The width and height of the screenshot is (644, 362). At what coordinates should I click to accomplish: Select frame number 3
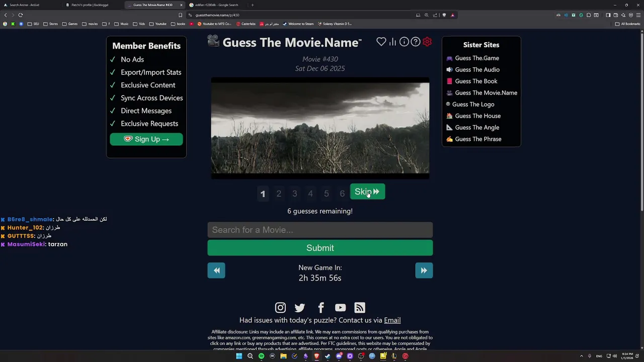[295, 194]
